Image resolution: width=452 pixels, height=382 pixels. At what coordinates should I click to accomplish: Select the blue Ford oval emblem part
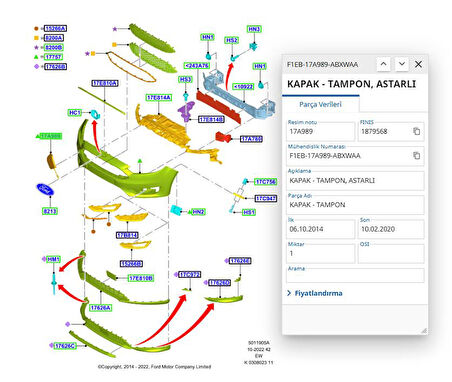[x=45, y=189]
